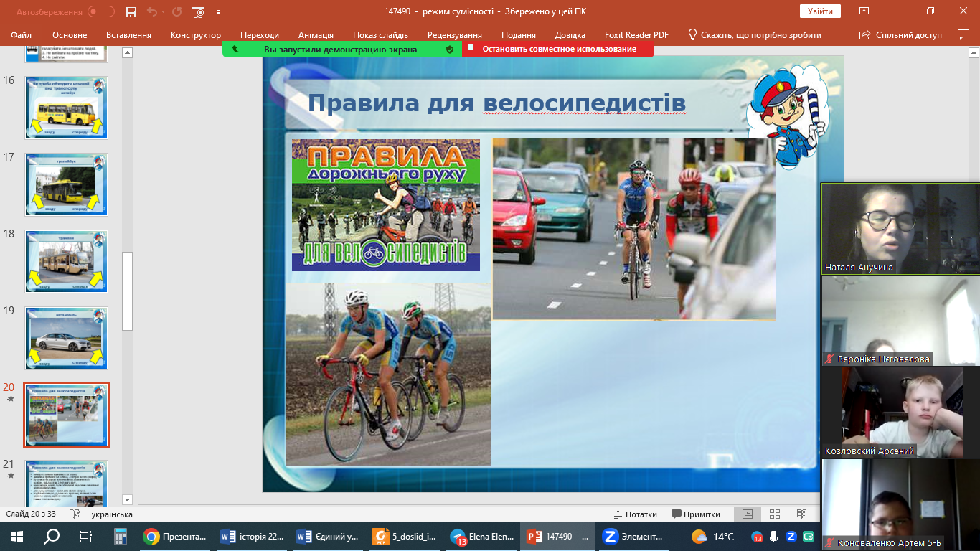Switch to Foxit 5_doslid_i... taskbar window
980x551 pixels.
click(404, 537)
